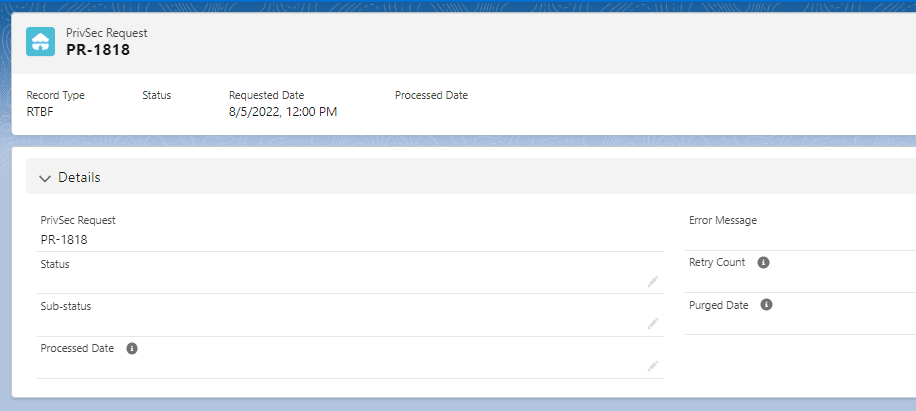916x411 pixels.
Task: Click the pencil icon in Processed Date row
Action: (x=653, y=366)
